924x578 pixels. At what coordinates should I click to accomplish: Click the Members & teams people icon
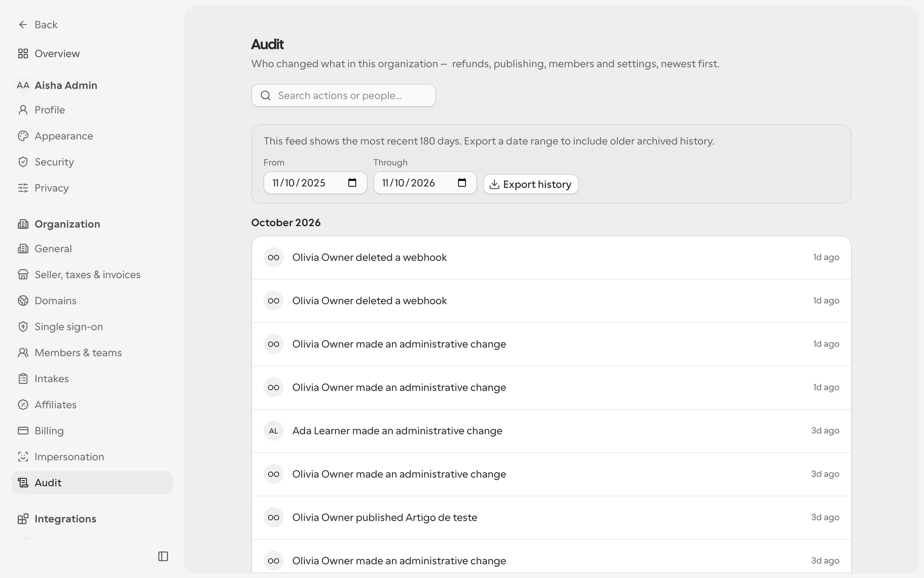(23, 353)
